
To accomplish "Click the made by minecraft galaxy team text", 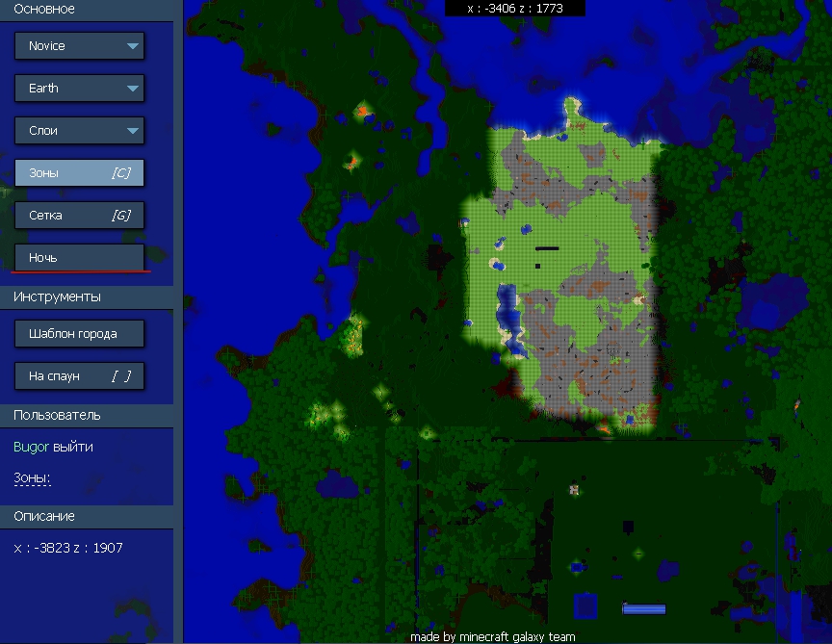I will point(492,636).
